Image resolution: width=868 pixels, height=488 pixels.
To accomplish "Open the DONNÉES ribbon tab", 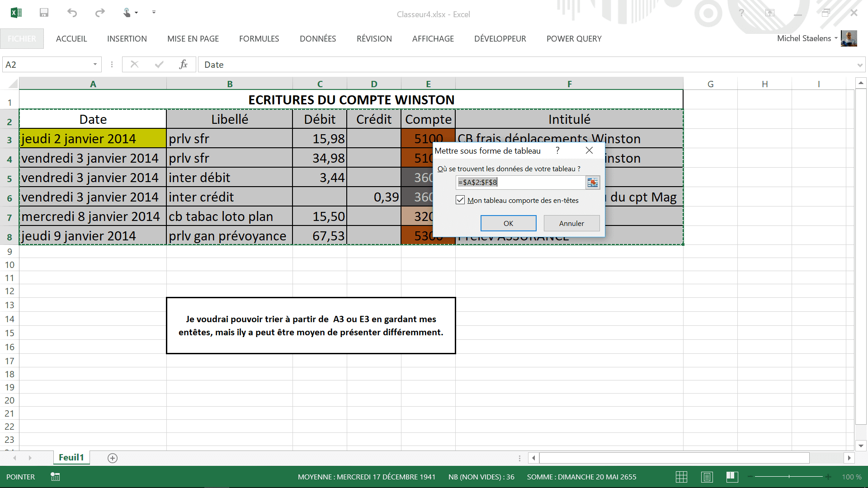I will coord(318,39).
